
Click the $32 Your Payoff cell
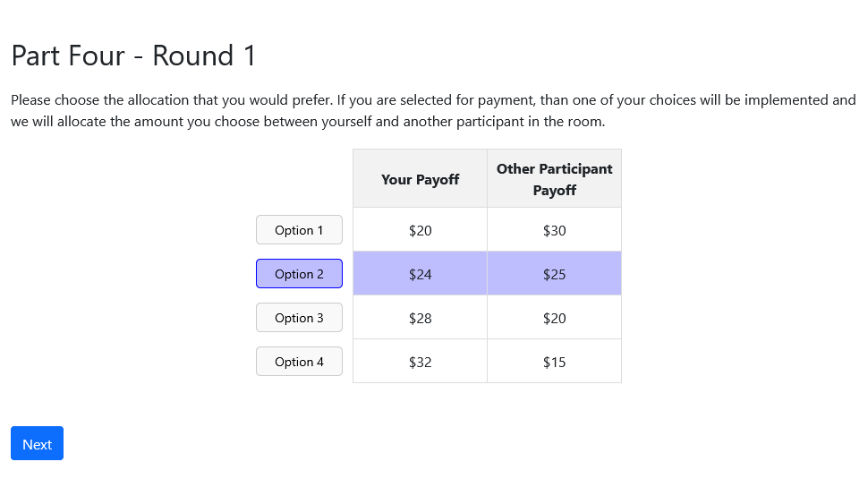click(x=420, y=362)
